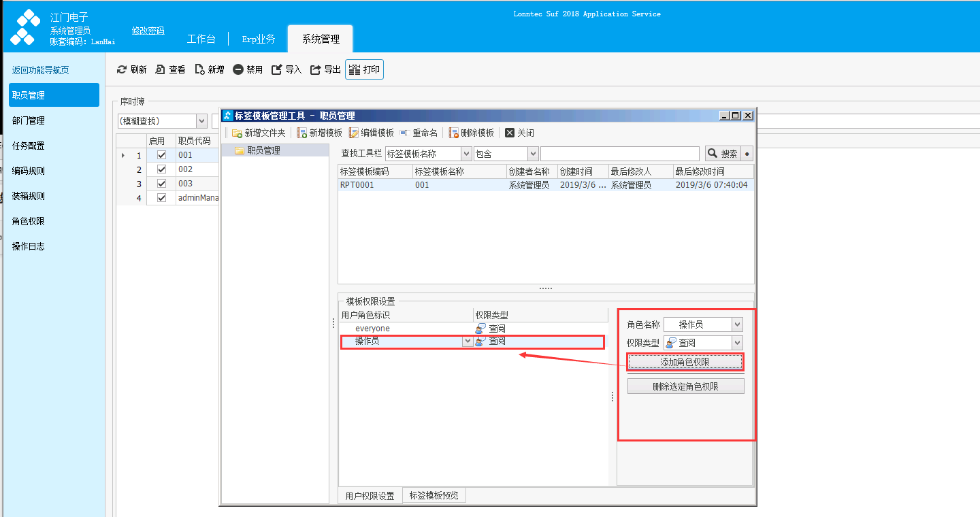The image size is (980, 517).
Task: Select 职员管理 in the sidebar
Action: point(54,95)
